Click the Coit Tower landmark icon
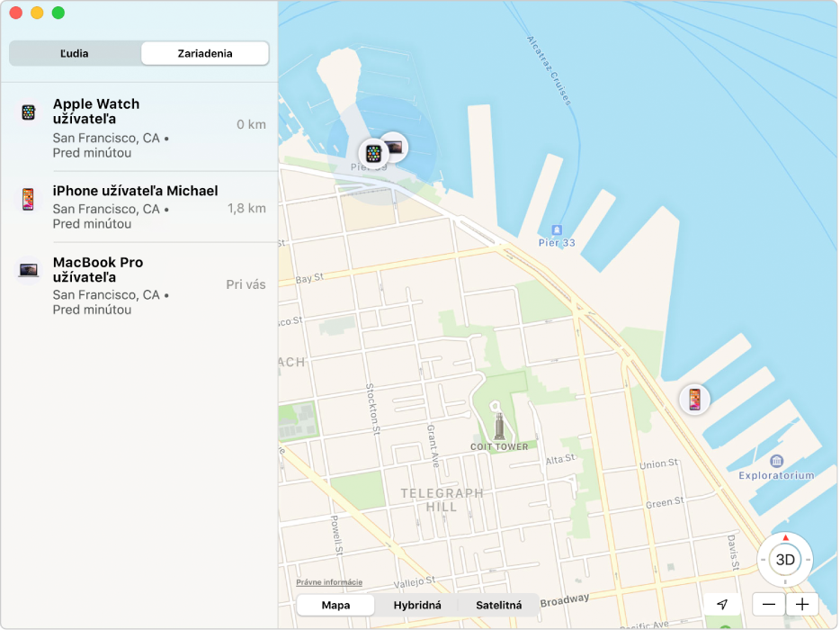 click(x=499, y=426)
